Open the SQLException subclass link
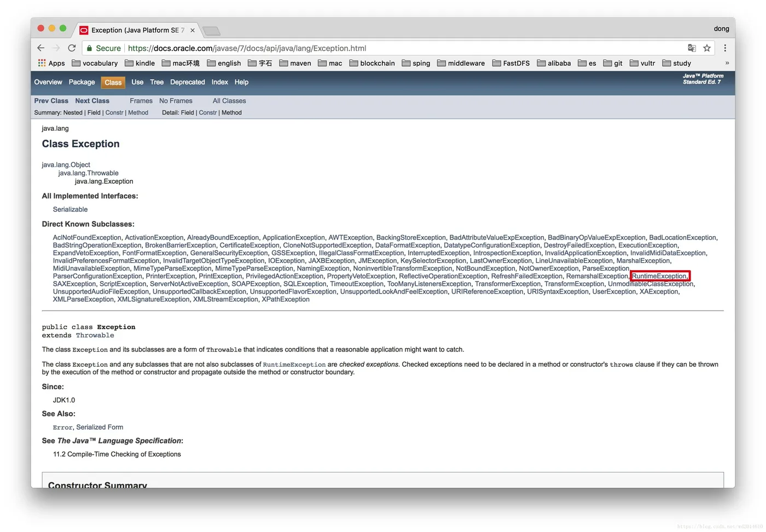 coord(305,284)
